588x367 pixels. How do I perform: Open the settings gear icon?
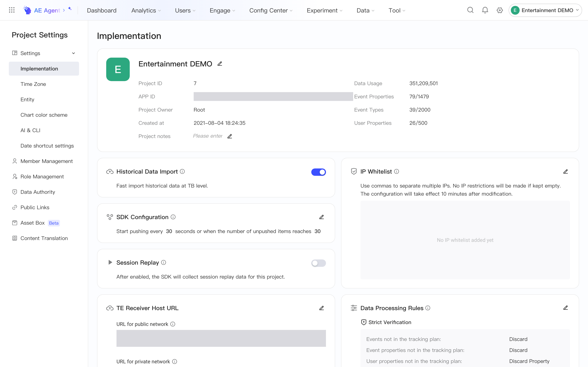[500, 10]
